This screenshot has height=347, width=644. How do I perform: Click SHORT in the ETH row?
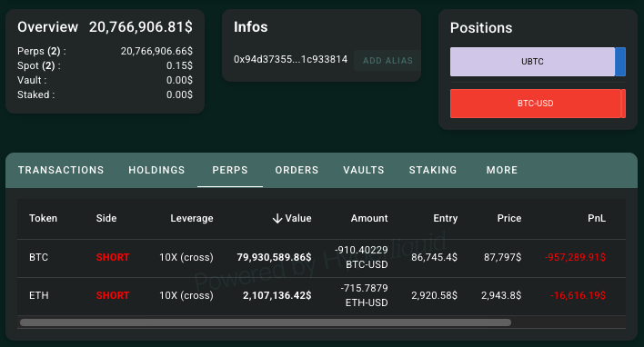click(113, 295)
